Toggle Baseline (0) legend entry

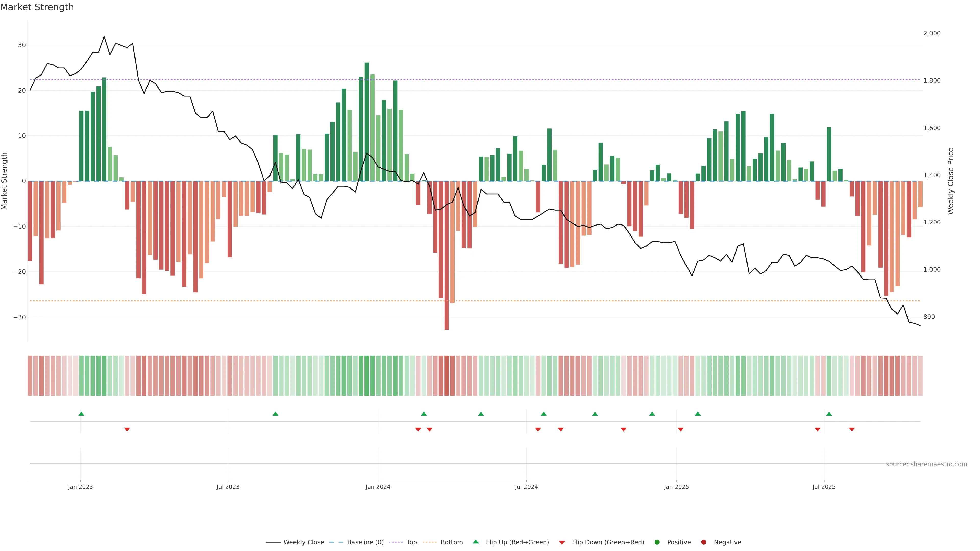(x=365, y=542)
